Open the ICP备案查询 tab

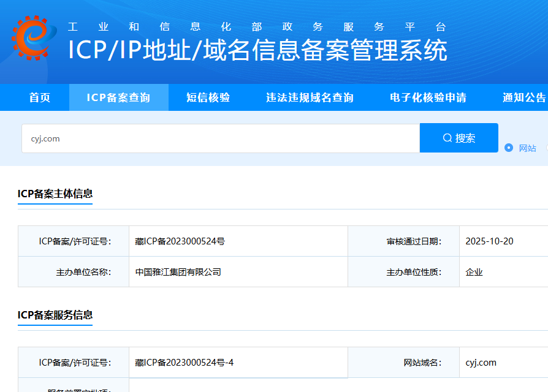click(x=118, y=97)
